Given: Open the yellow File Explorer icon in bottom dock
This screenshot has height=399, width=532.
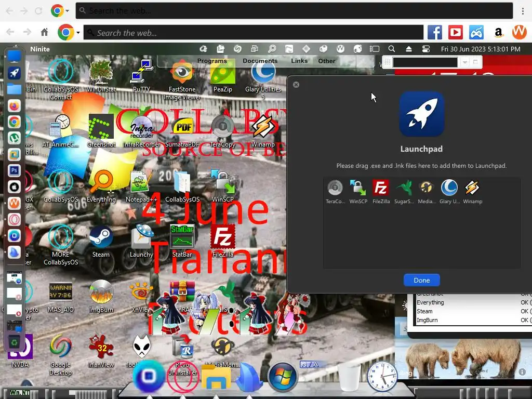Looking at the screenshot, I should coord(216,377).
